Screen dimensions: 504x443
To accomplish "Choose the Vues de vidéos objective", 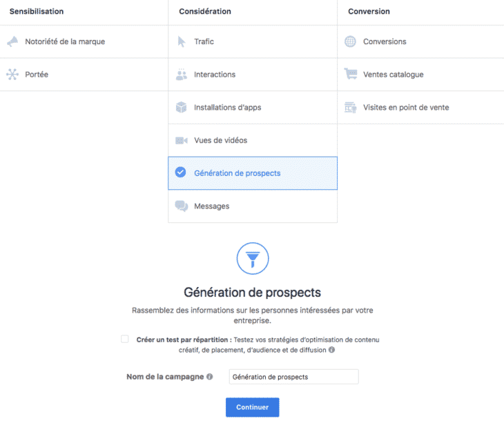I will 220,141.
